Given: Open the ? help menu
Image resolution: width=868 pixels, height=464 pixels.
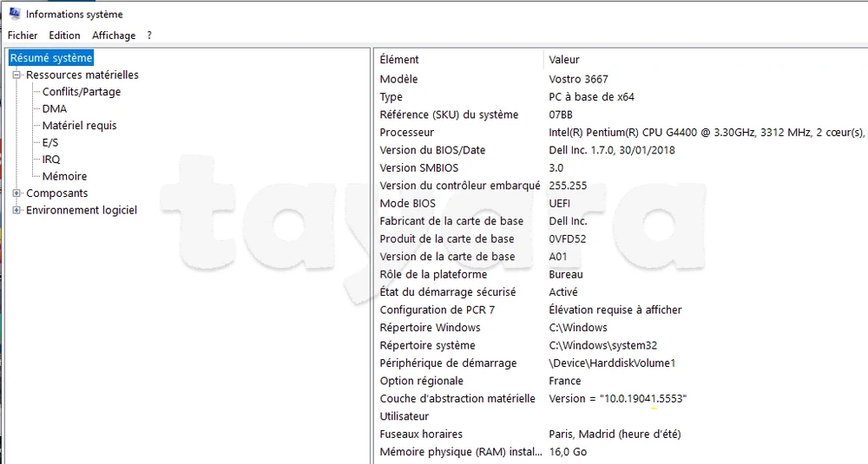Looking at the screenshot, I should click(x=149, y=36).
